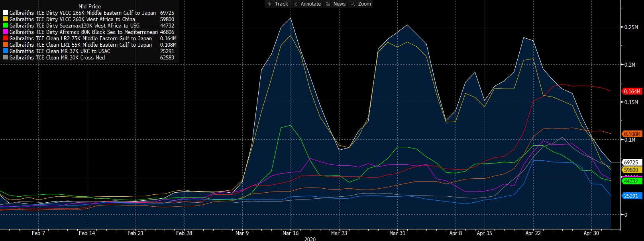
Task: Click the 0.15M y-axis label
Action: (631, 102)
